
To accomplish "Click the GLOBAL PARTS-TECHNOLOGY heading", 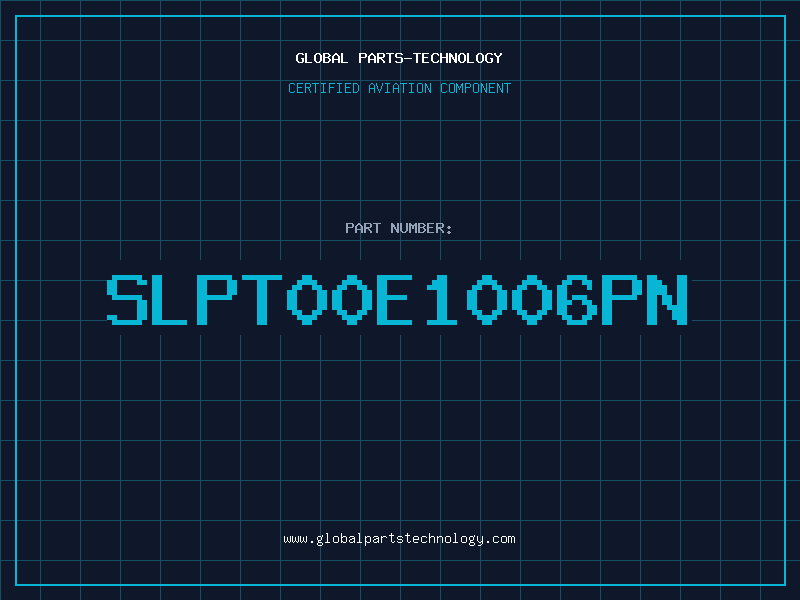I will [399, 58].
